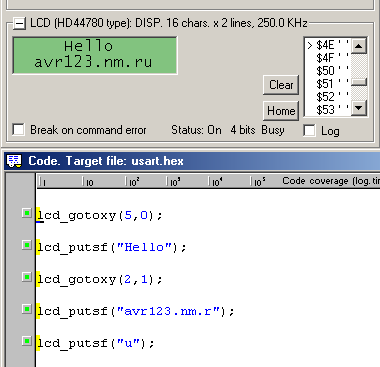Click the LCD memory list scroll-up arrow
The image size is (380, 367).
(359, 46)
